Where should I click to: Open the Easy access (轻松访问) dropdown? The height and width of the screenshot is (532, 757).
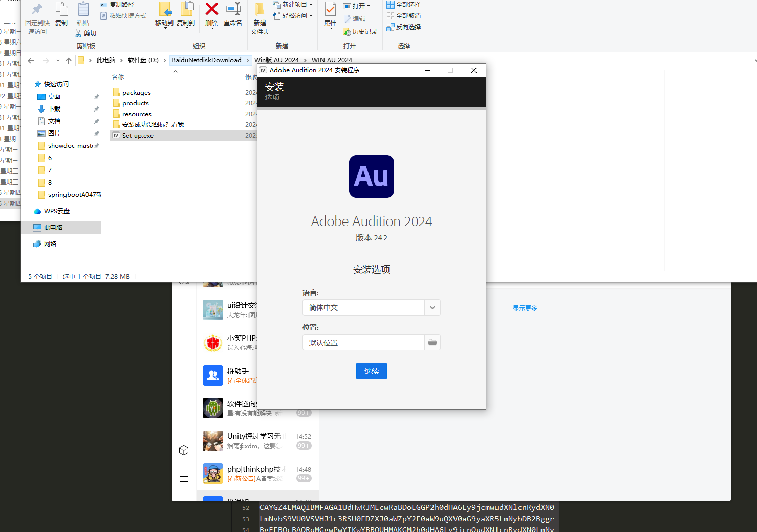[x=293, y=16]
